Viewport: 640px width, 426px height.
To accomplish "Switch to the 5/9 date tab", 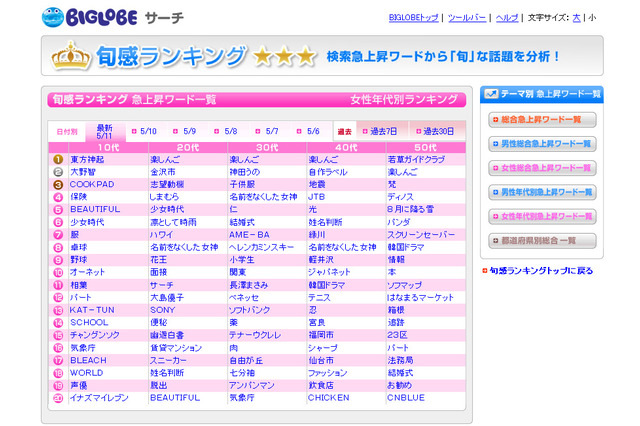I will 184,131.
